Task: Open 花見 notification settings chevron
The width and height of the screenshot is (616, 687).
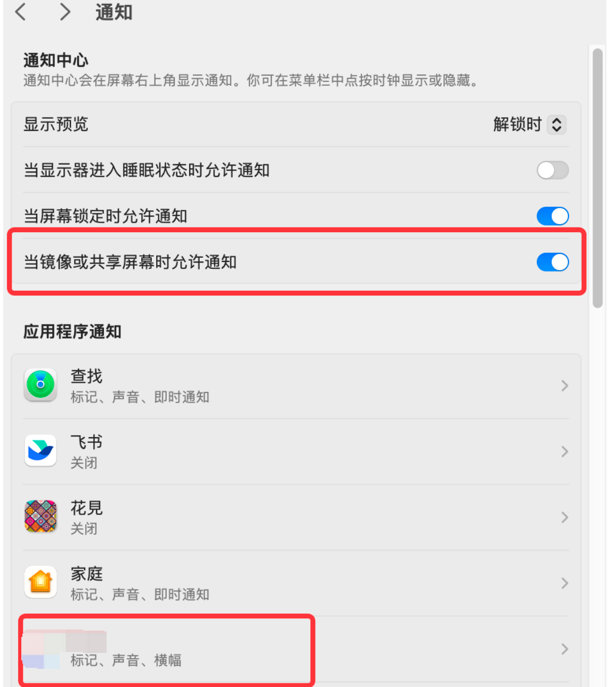Action: pyautogui.click(x=564, y=517)
